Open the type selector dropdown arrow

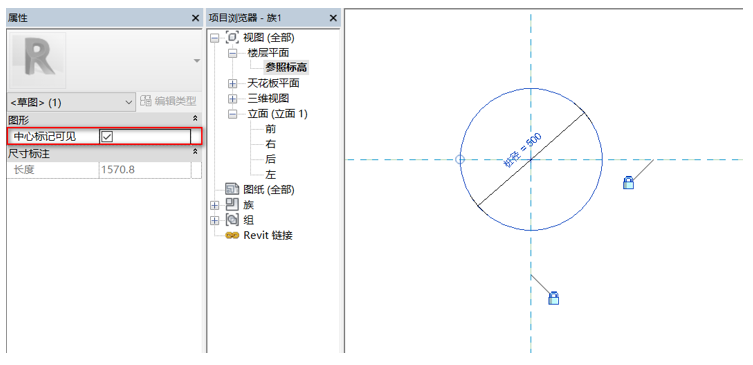point(196,61)
